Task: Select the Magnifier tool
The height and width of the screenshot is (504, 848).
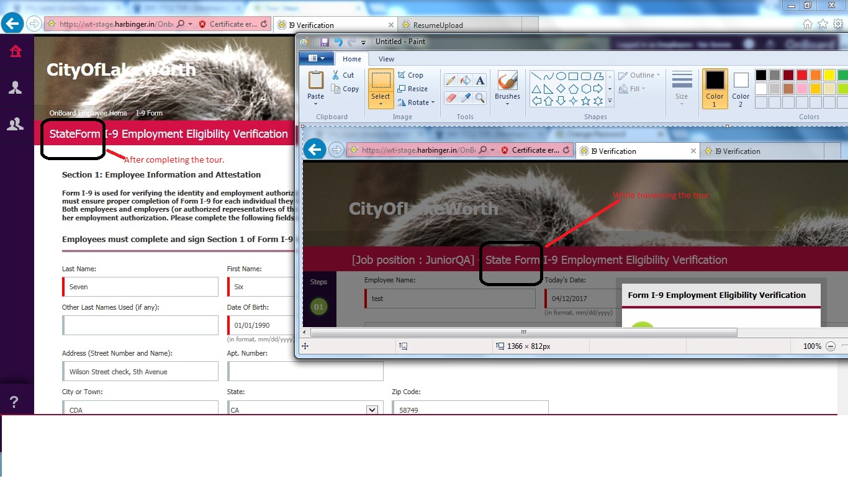Action: point(480,98)
